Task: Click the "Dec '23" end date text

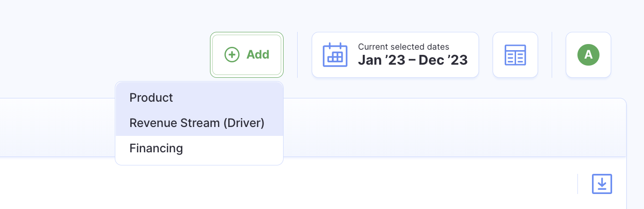Action: (x=443, y=60)
